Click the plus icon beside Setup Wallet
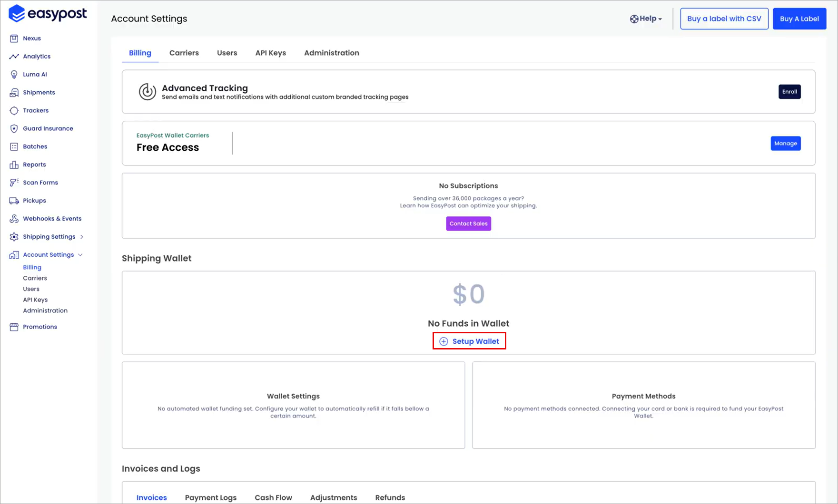The height and width of the screenshot is (504, 838). pyautogui.click(x=444, y=341)
